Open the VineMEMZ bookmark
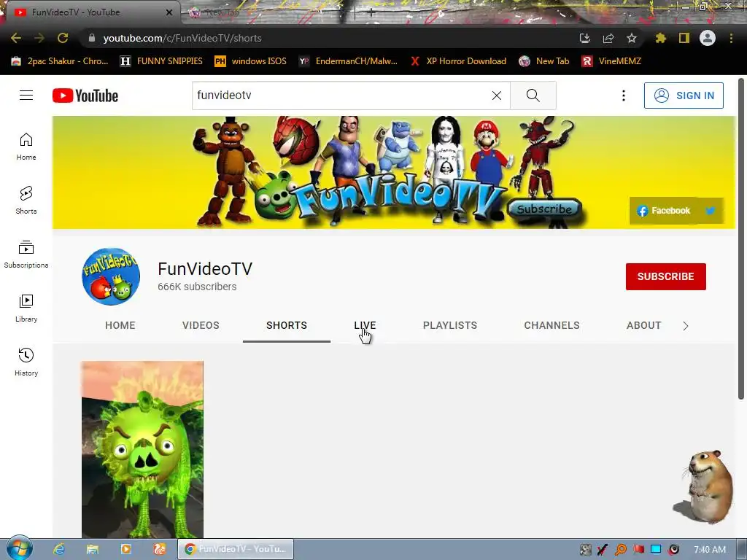747x560 pixels. click(x=611, y=61)
